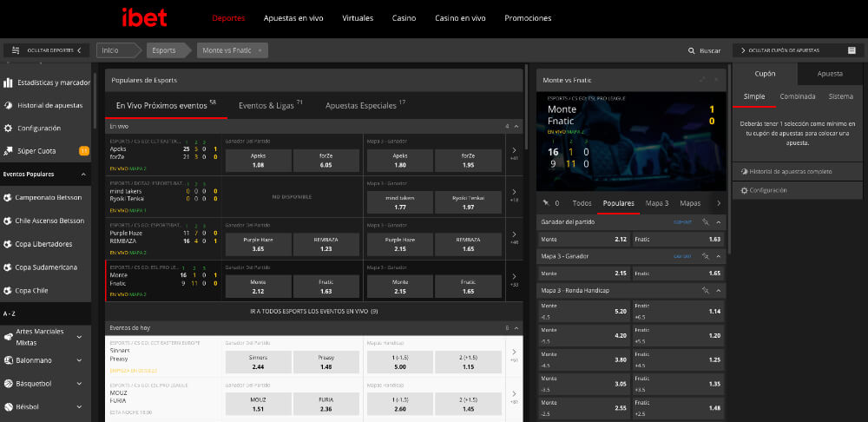The image size is (868, 422).
Task: Open the Apuestas en vivo menu
Action: (293, 17)
